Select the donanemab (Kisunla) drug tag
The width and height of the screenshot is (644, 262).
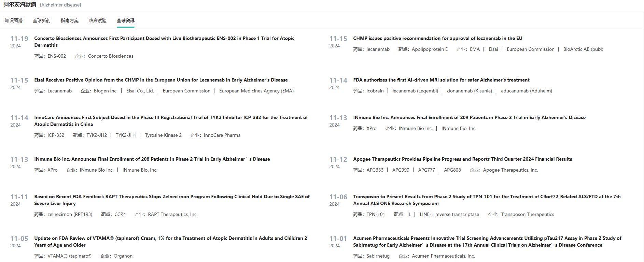(x=470, y=91)
